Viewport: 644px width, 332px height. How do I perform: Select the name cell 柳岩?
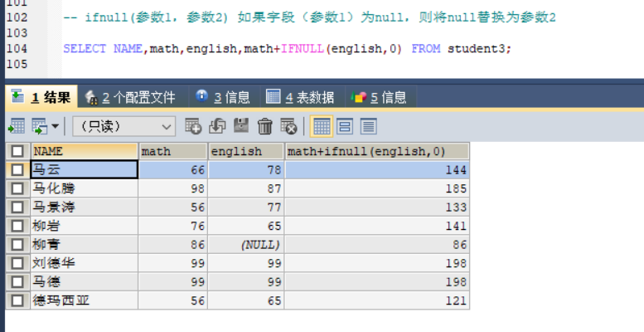[x=85, y=226]
